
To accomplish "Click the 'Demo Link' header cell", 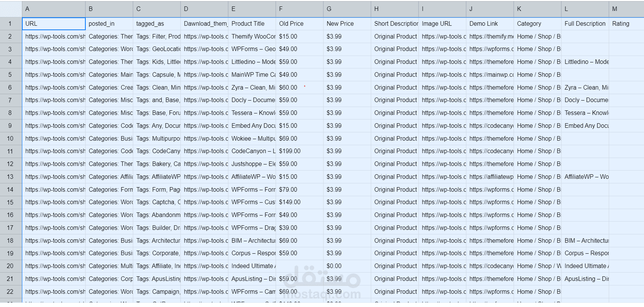I will (x=490, y=23).
